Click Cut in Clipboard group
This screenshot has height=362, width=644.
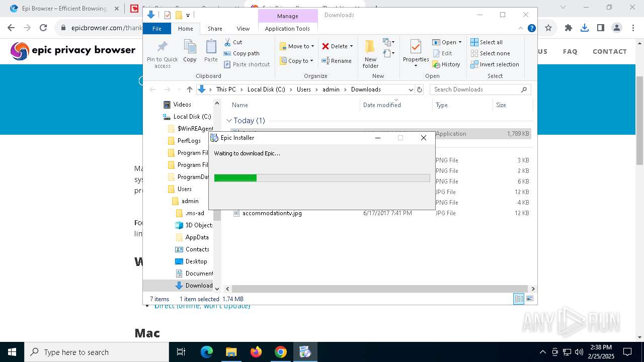pyautogui.click(x=233, y=42)
